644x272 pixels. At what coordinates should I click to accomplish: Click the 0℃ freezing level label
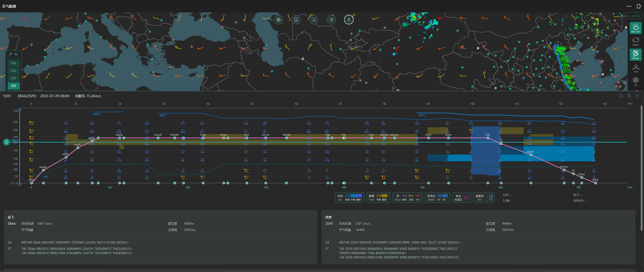[46, 177]
